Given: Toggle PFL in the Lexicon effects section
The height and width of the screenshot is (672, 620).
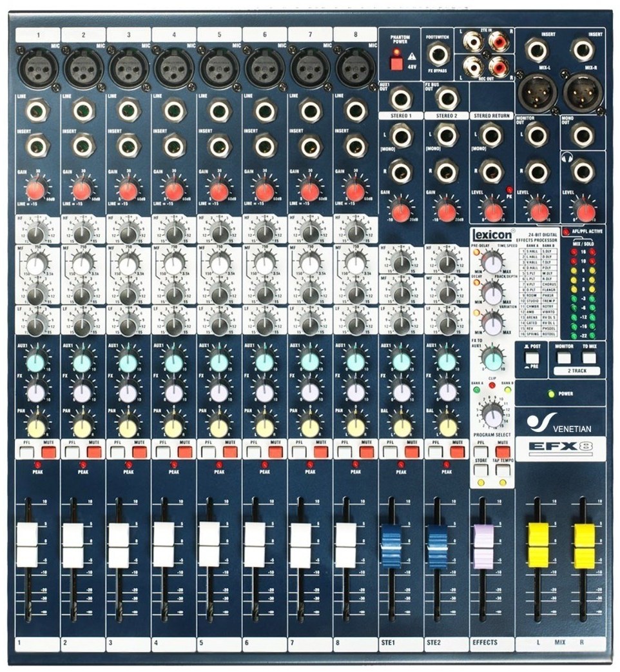Looking at the screenshot, I should (x=480, y=451).
